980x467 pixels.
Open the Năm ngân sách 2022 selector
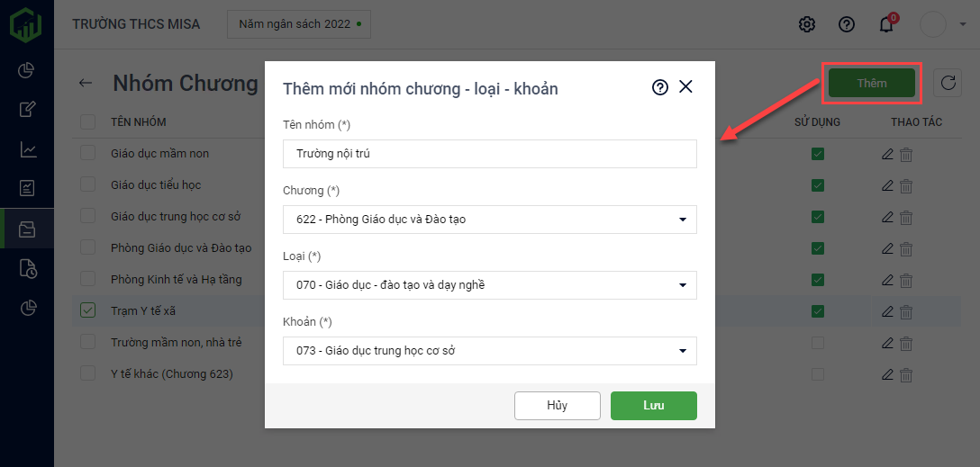click(x=298, y=24)
